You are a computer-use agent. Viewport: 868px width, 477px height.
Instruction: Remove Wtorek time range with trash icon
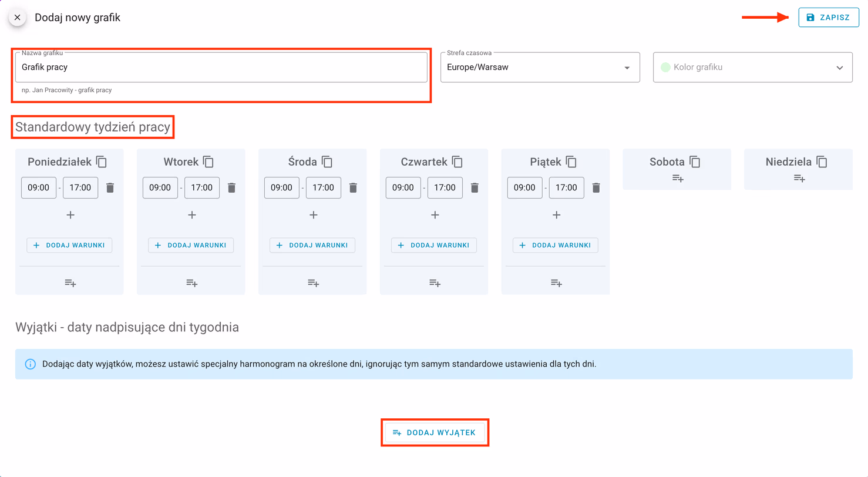click(232, 188)
